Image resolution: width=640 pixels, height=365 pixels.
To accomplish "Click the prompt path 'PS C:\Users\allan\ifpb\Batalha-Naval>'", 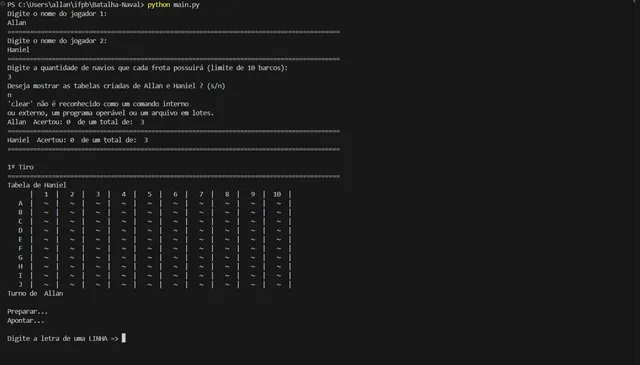I will point(76,4).
